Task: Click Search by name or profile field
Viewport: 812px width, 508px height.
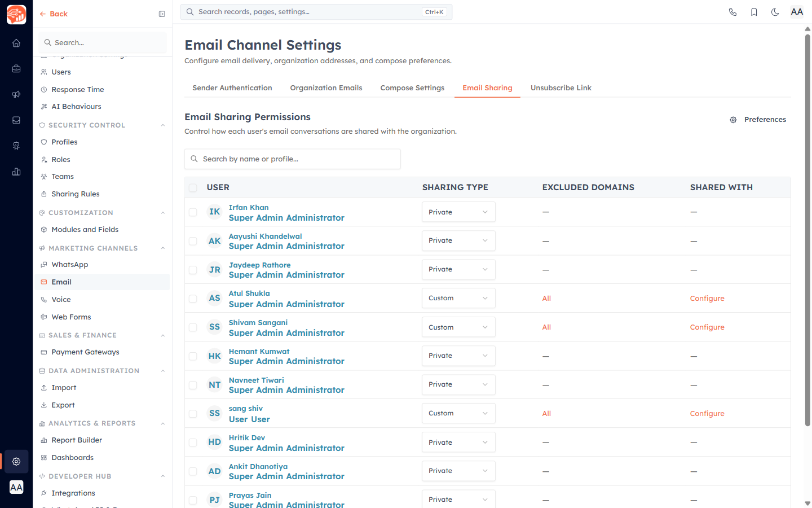Action: pyautogui.click(x=293, y=159)
